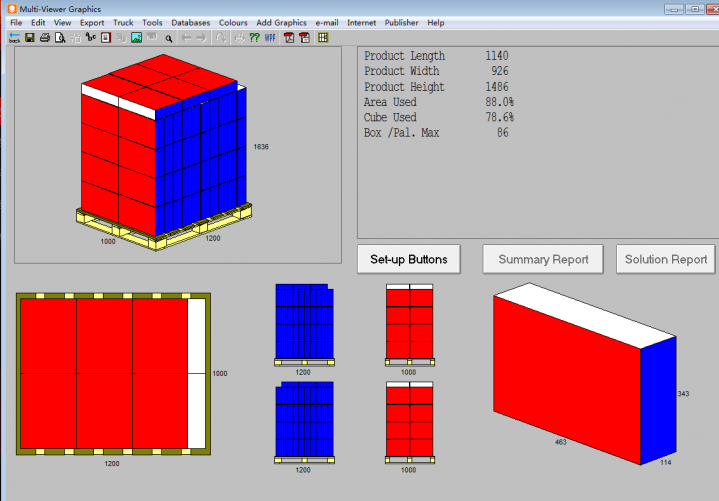This screenshot has width=719, height=501.
Task: Activate the magnifier zoom tool
Action: tap(169, 38)
